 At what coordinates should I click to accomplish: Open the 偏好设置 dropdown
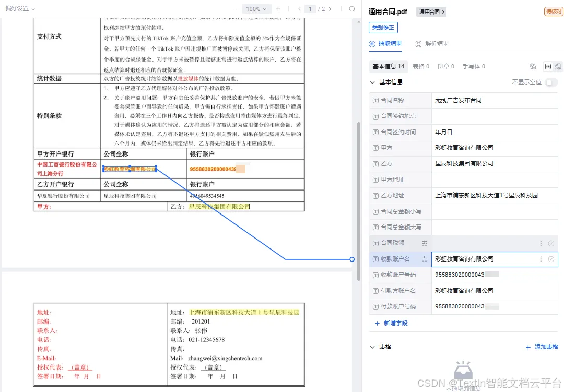[20, 9]
